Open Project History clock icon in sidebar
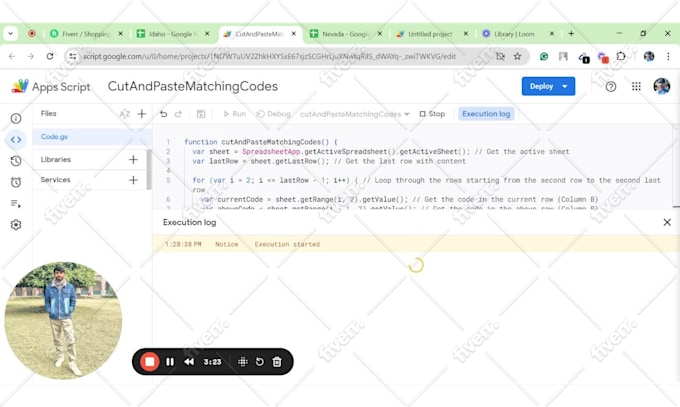The image size is (680, 407). pos(16,161)
